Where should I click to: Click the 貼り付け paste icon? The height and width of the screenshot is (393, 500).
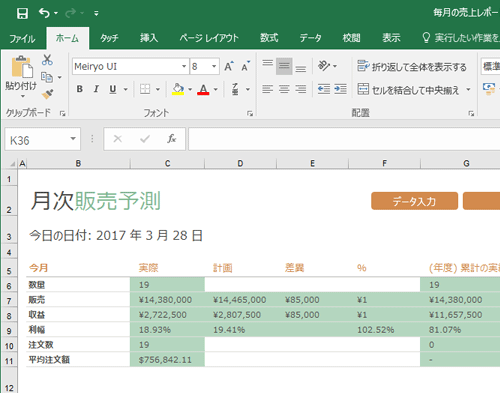coord(21,67)
